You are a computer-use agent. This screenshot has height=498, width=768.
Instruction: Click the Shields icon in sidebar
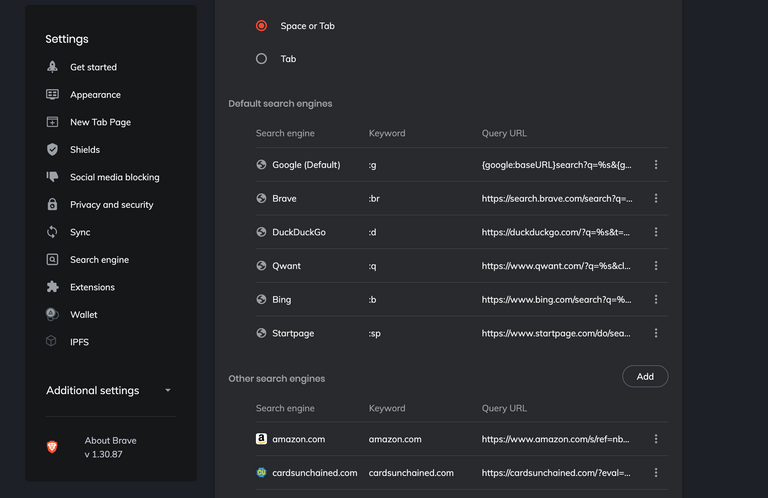52,149
